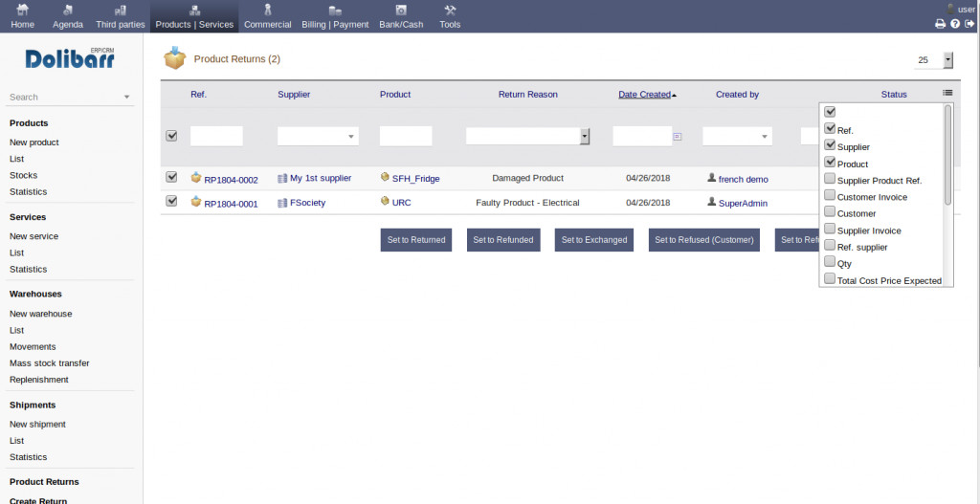Open the Commercial top menu
This screenshot has height=504, width=980.
pyautogui.click(x=267, y=16)
